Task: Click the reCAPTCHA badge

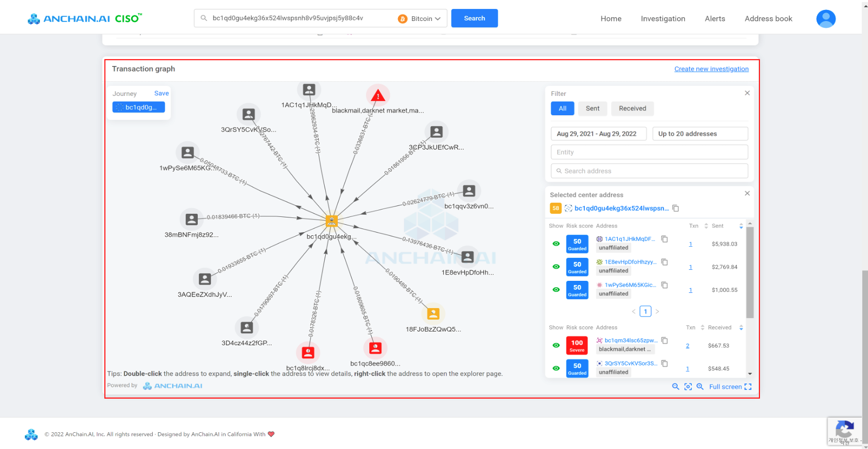Action: click(x=844, y=431)
